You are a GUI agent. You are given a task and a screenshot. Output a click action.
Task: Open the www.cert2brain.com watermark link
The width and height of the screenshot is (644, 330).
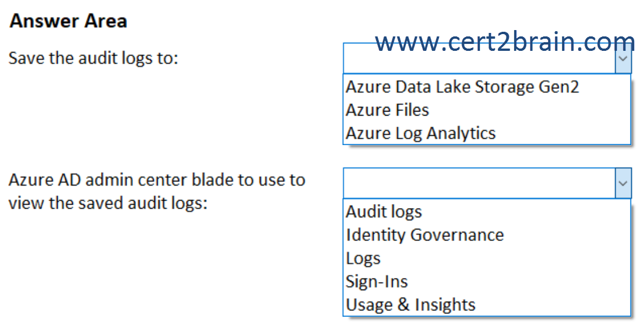click(505, 42)
